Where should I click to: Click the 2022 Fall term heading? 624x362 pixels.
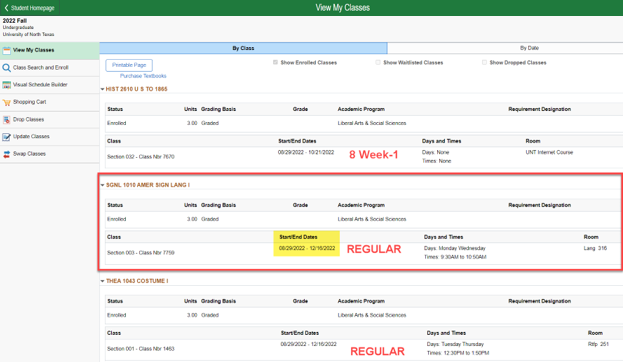coord(15,21)
